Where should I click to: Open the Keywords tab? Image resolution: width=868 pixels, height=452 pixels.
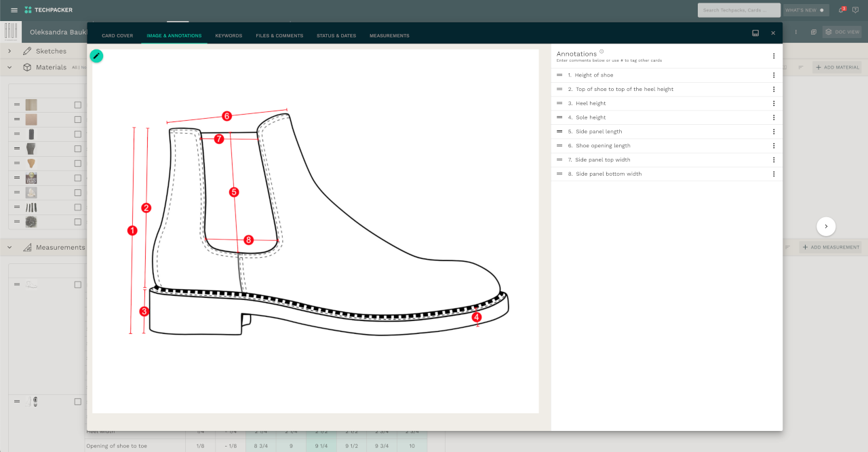[229, 35]
